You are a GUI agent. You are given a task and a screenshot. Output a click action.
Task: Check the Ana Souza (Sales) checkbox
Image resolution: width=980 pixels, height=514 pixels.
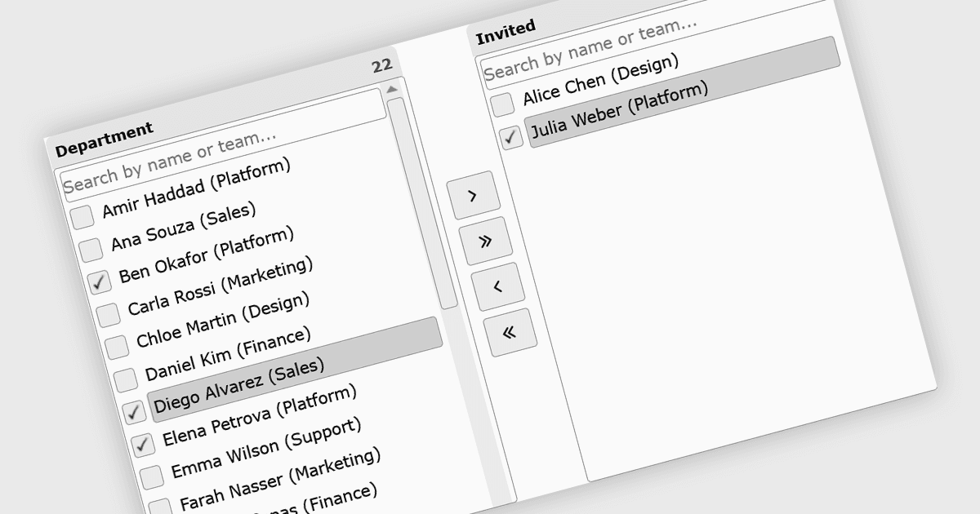[91, 250]
